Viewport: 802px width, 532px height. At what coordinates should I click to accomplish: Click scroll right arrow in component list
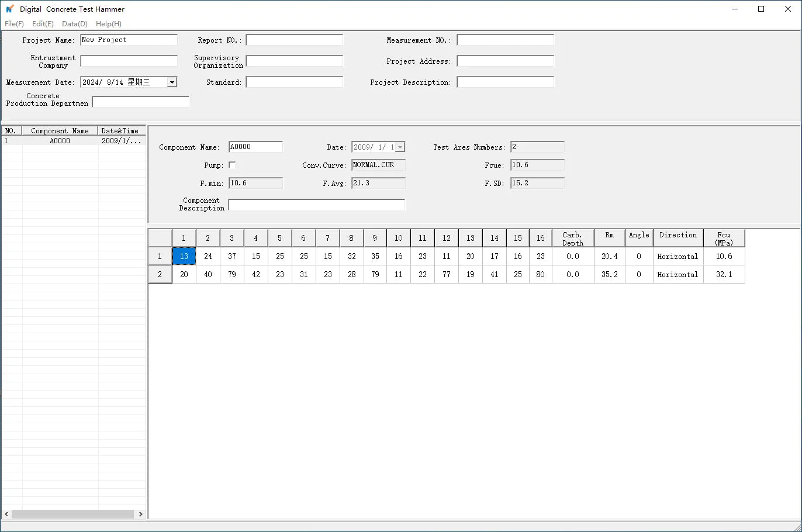pyautogui.click(x=140, y=514)
